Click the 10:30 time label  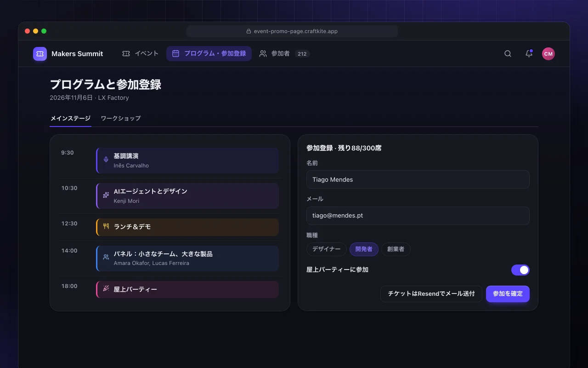tap(69, 188)
